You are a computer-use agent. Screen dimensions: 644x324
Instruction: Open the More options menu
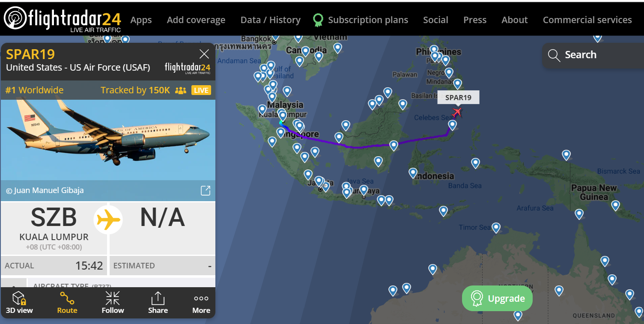click(x=201, y=303)
